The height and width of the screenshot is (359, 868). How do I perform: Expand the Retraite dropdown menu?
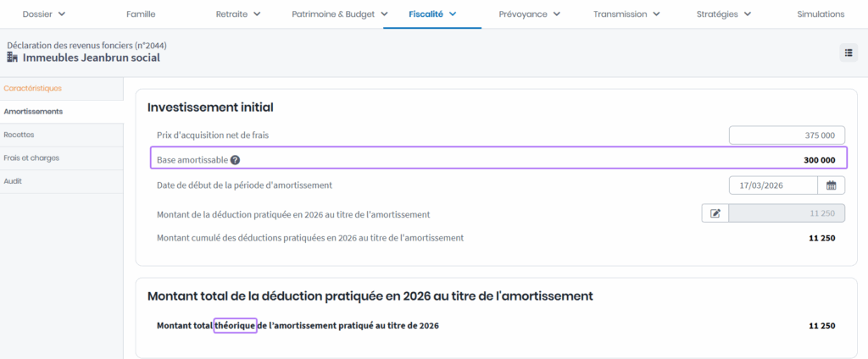pos(238,14)
